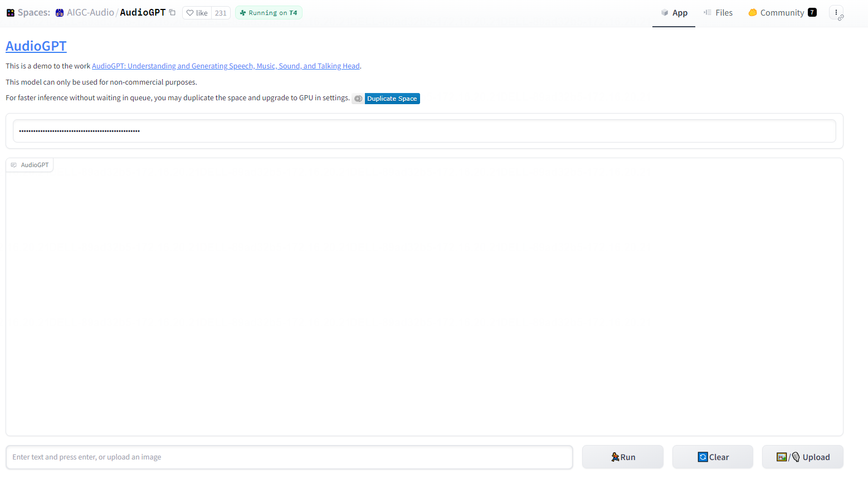This screenshot has width=868, height=479.
Task: Click the Upload button
Action: point(803,457)
